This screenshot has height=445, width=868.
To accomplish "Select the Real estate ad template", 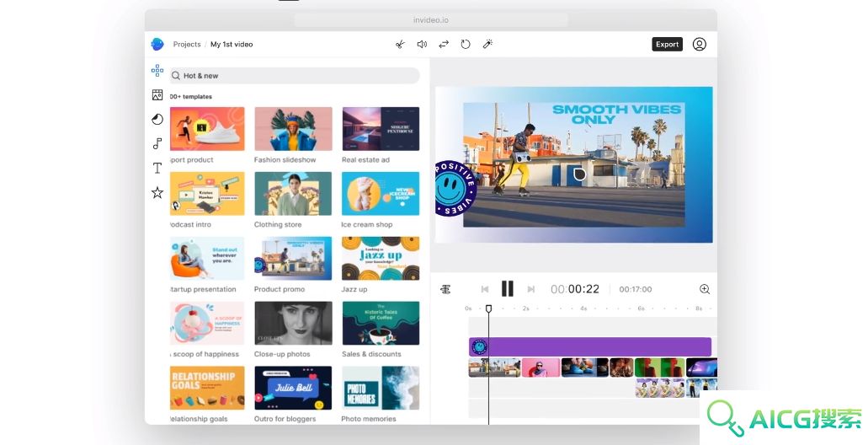I will pyautogui.click(x=381, y=129).
